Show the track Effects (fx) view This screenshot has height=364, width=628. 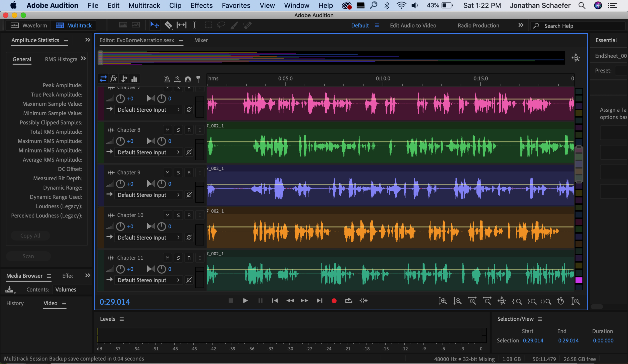[114, 79]
